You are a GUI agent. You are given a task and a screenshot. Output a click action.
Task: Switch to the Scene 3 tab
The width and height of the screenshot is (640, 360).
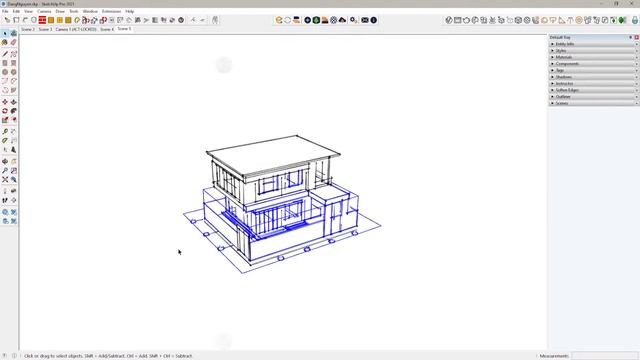tap(45, 29)
